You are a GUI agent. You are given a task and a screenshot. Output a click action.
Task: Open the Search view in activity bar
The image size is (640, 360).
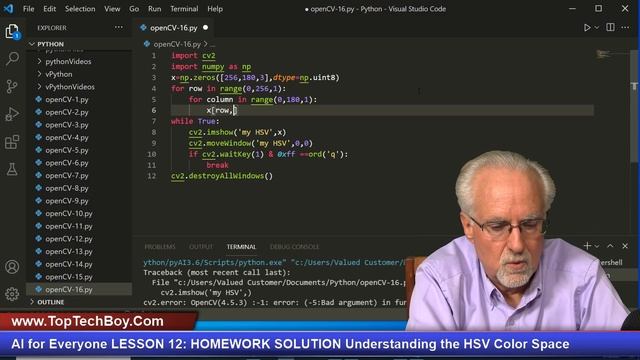point(12,59)
